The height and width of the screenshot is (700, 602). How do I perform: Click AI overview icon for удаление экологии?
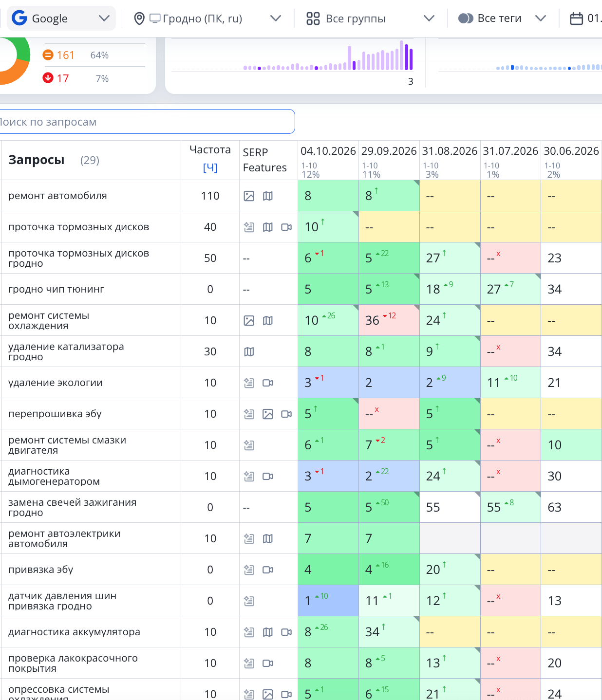point(249,383)
